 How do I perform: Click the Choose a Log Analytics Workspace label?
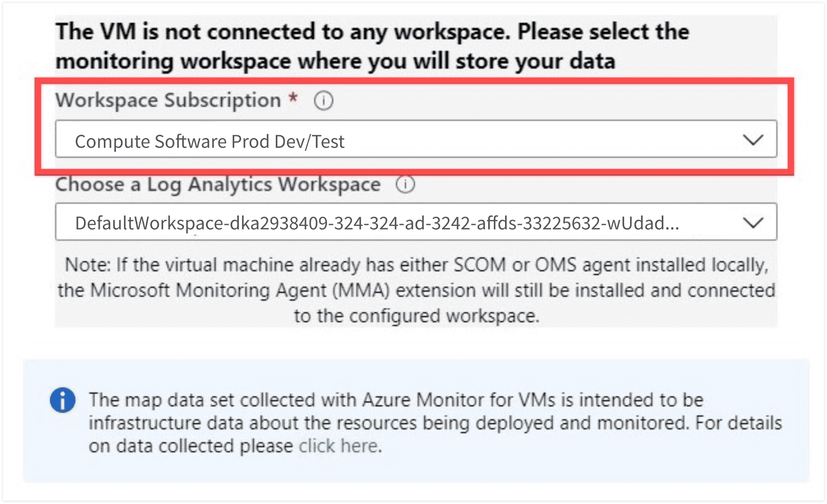click(x=218, y=184)
